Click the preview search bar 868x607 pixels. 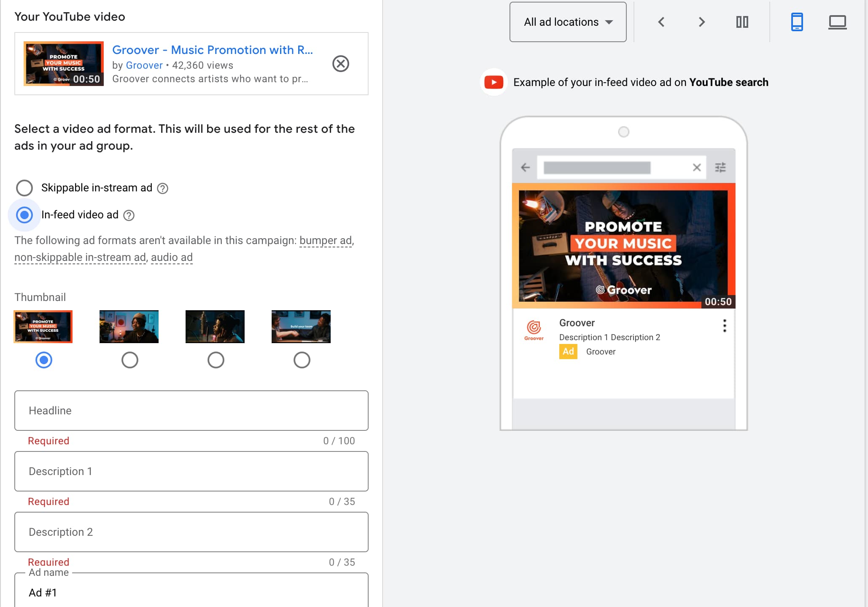point(621,167)
